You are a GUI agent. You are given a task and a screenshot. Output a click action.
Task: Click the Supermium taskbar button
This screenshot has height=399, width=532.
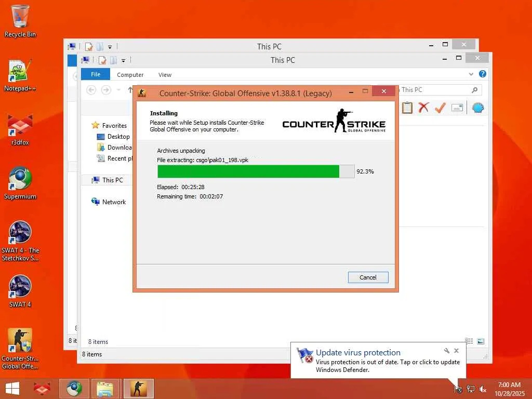(x=74, y=389)
